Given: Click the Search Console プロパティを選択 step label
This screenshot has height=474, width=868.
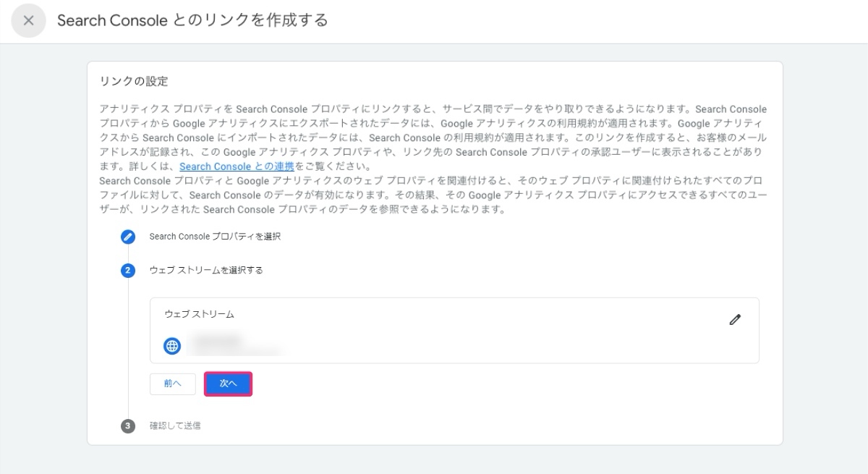Looking at the screenshot, I should (215, 236).
